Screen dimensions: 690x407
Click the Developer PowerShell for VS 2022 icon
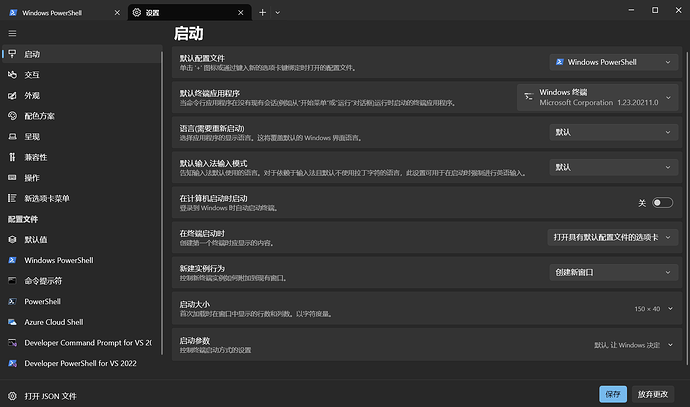[x=12, y=363]
